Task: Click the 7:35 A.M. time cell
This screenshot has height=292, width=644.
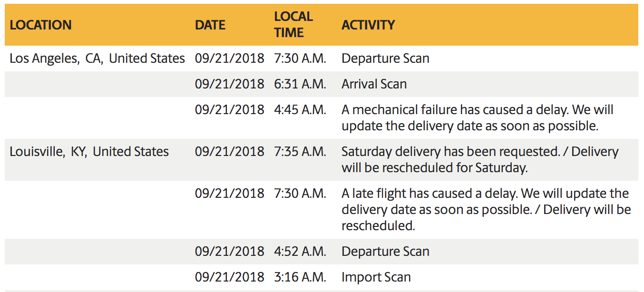Action: (x=300, y=152)
